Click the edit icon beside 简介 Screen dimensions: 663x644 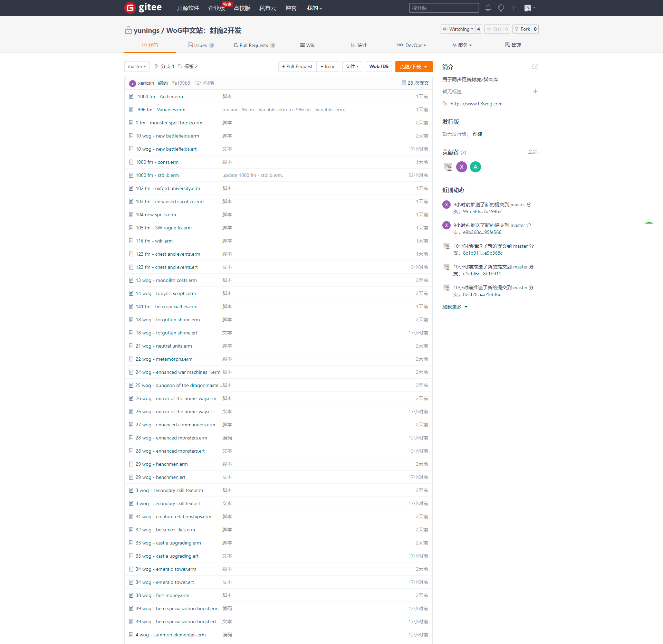click(535, 67)
